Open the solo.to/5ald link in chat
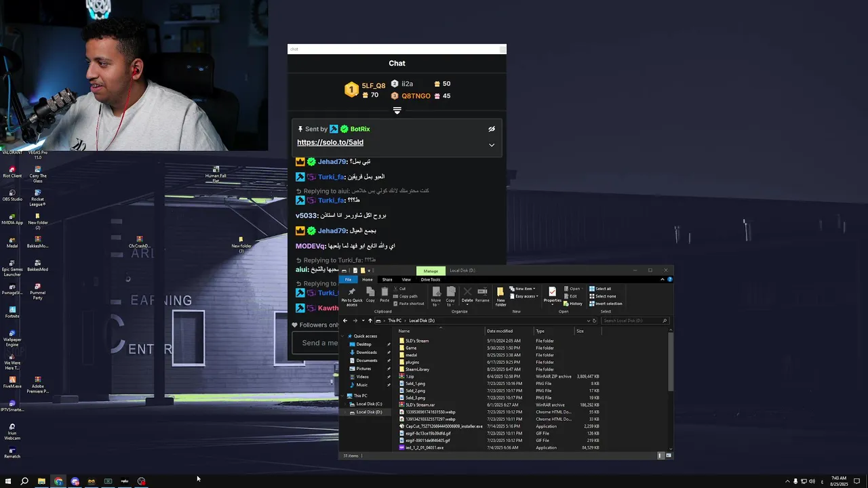 point(330,142)
